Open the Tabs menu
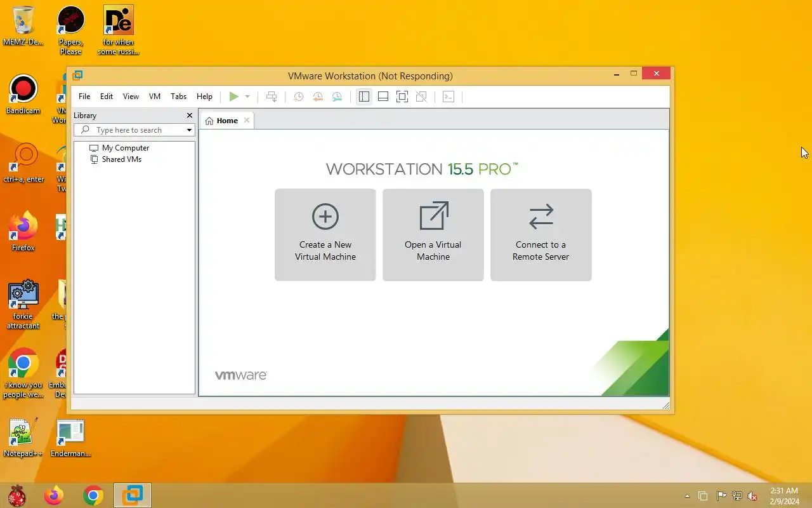Viewport: 812px width, 508px height. [x=179, y=97]
